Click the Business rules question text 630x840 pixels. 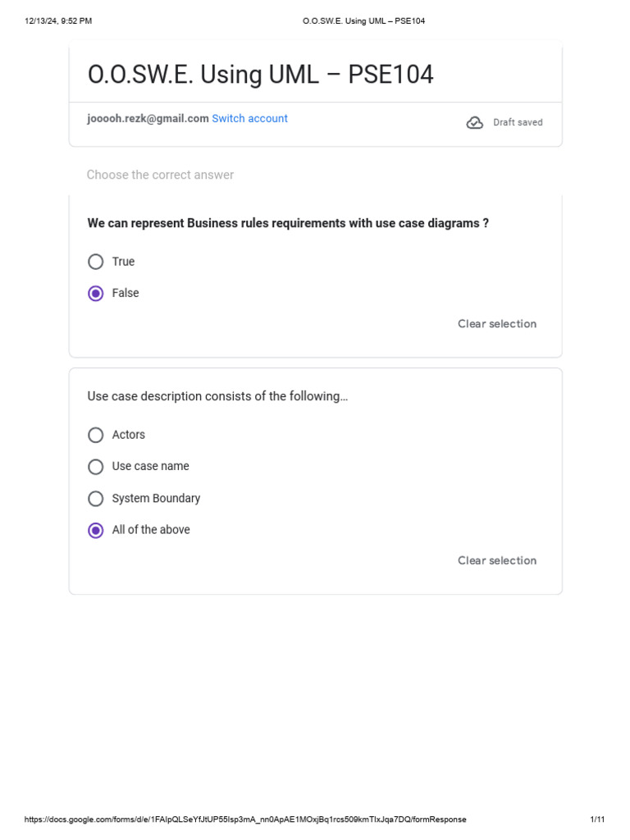[288, 223]
